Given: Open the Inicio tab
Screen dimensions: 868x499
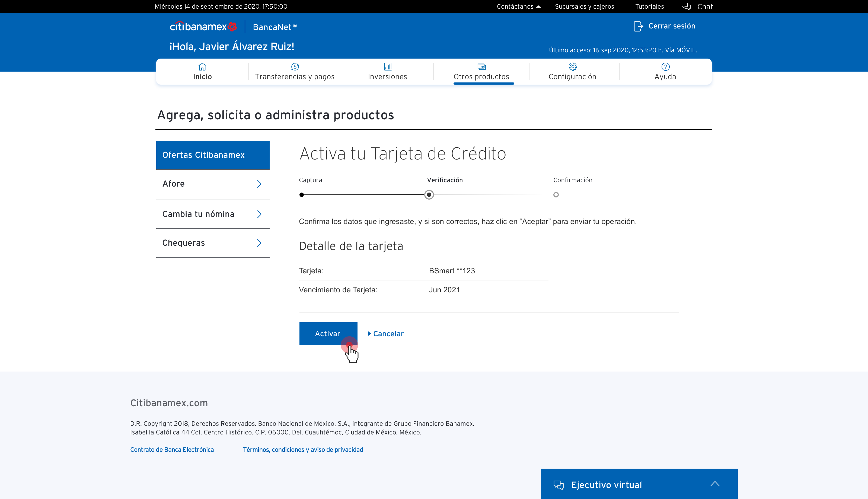Looking at the screenshot, I should pyautogui.click(x=202, y=72).
